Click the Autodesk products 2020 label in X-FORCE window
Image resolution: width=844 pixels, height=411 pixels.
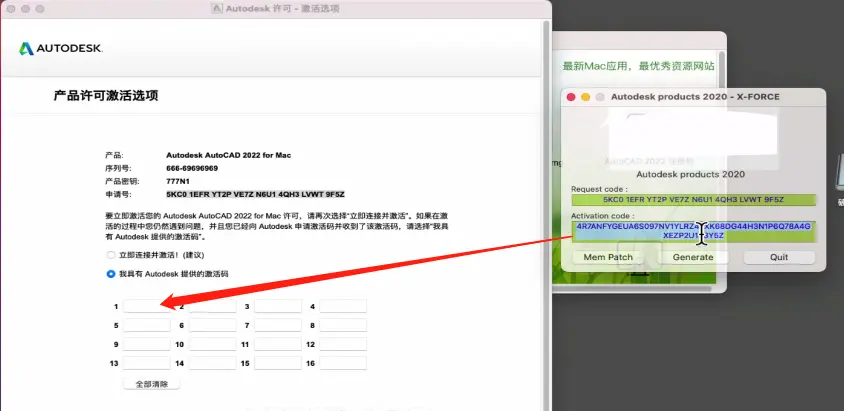click(x=691, y=174)
